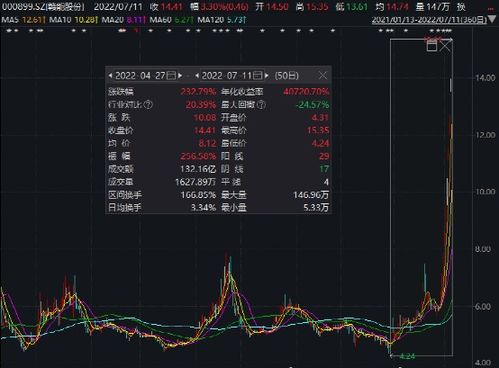Screen dimensions: 499x368
Task: Click the 年化收益率 value 40720.70%
Action: (306, 92)
